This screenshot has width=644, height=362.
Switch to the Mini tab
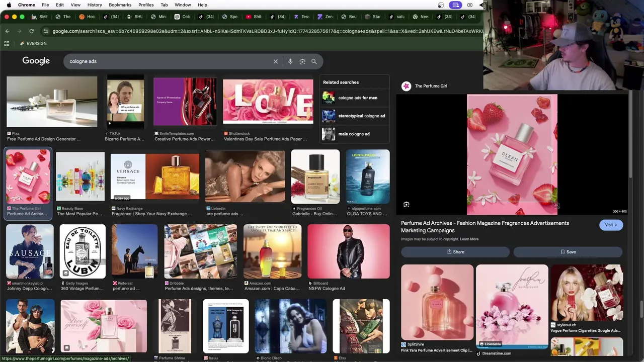point(158,17)
